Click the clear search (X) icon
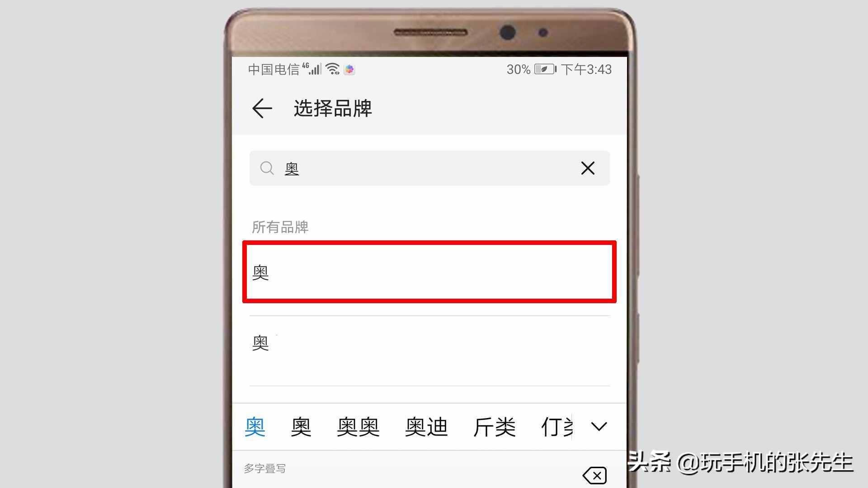868x488 pixels. pyautogui.click(x=587, y=168)
